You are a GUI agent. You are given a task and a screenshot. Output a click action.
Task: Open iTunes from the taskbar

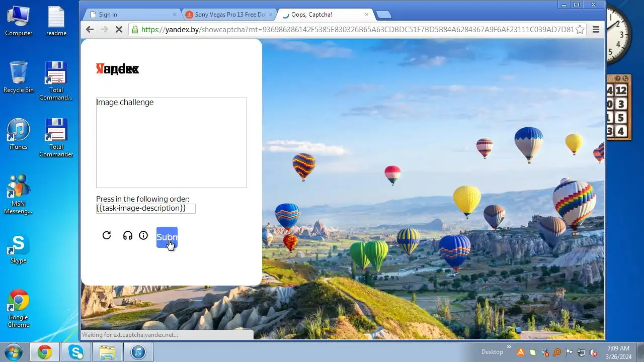[138, 352]
